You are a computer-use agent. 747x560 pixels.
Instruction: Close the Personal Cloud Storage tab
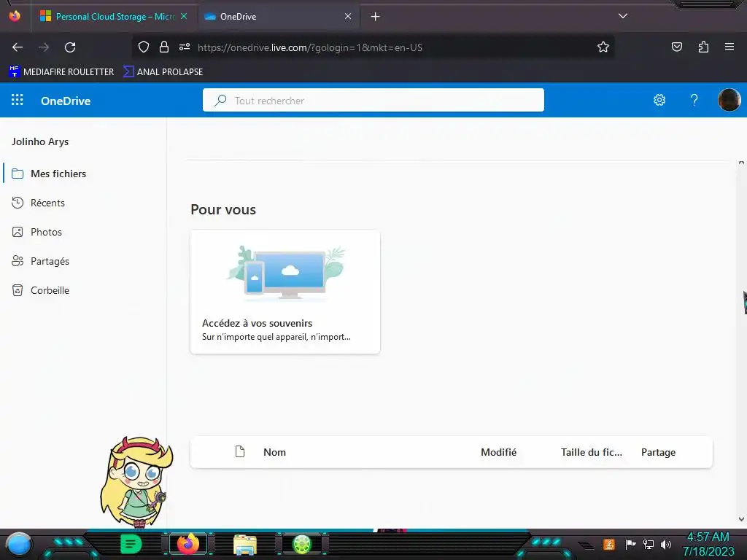[184, 16]
